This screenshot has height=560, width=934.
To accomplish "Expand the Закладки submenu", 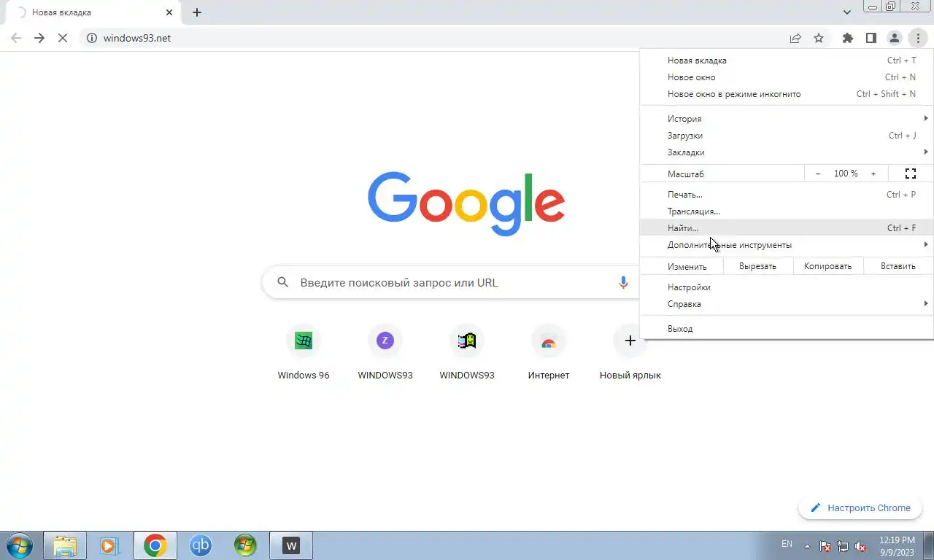I will (787, 152).
